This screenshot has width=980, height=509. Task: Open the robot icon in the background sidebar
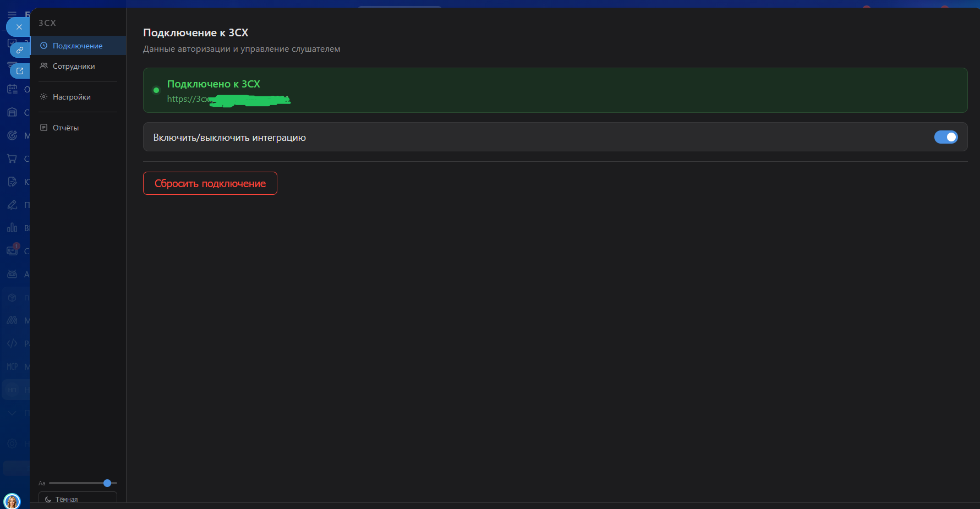tap(12, 274)
